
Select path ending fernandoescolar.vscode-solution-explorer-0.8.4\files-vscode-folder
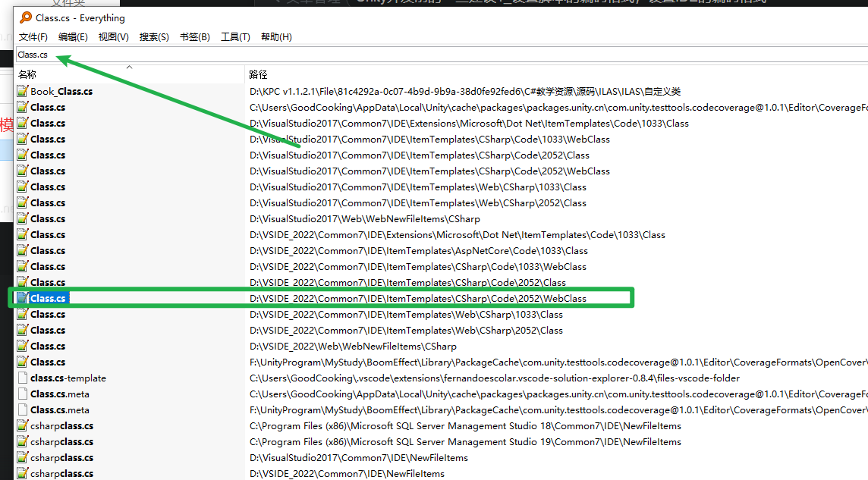495,378
